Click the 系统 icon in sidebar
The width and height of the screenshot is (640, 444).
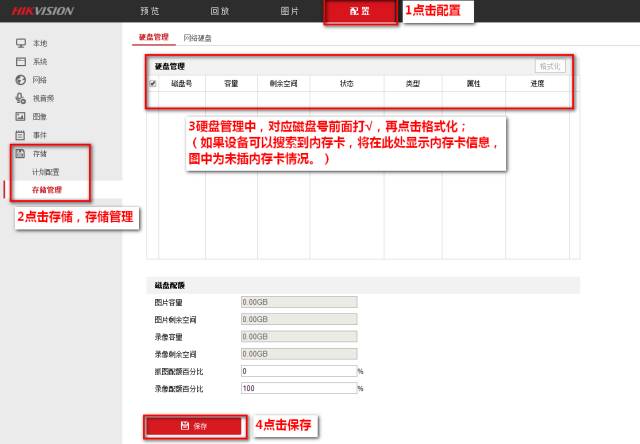pyautogui.click(x=20, y=62)
